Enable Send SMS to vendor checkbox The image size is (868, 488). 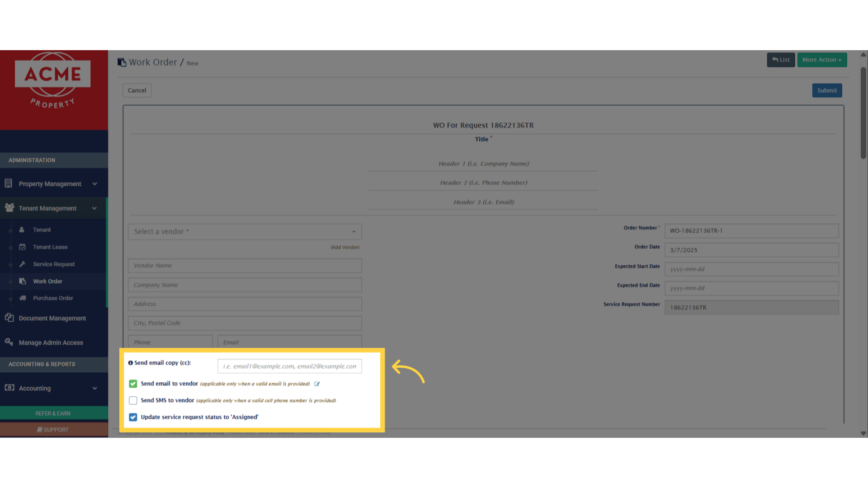[133, 400]
